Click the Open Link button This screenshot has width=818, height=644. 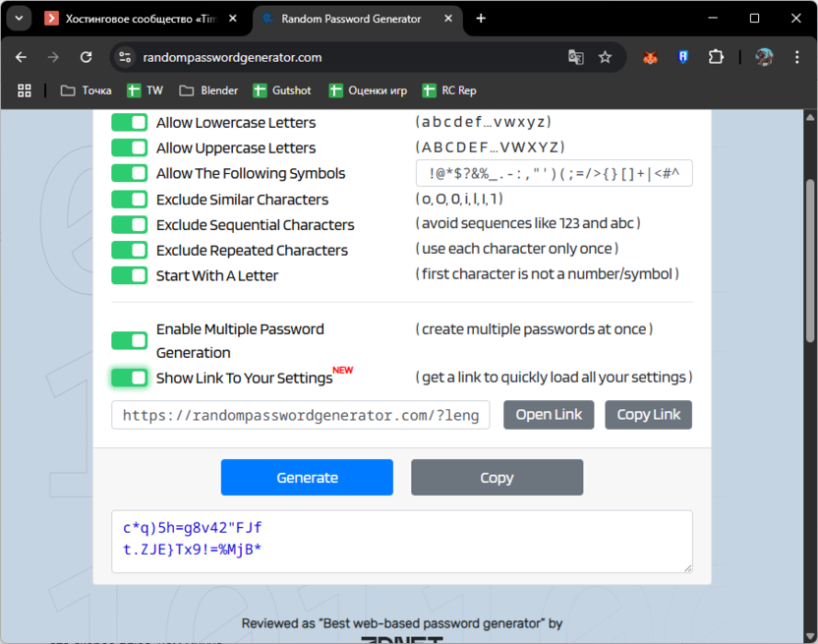tap(549, 415)
